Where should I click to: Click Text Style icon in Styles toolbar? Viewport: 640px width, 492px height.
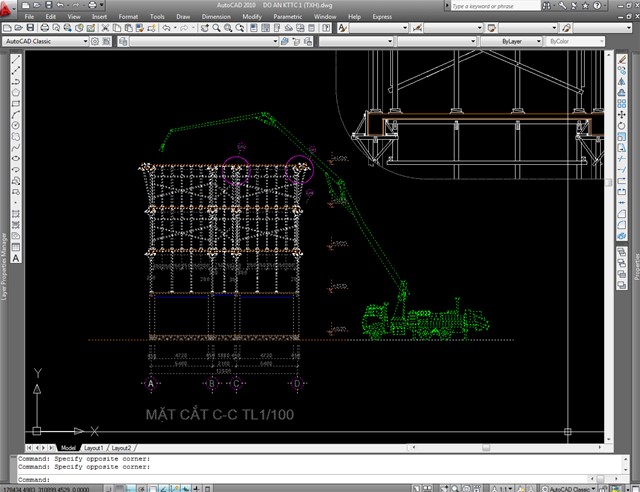(342, 28)
